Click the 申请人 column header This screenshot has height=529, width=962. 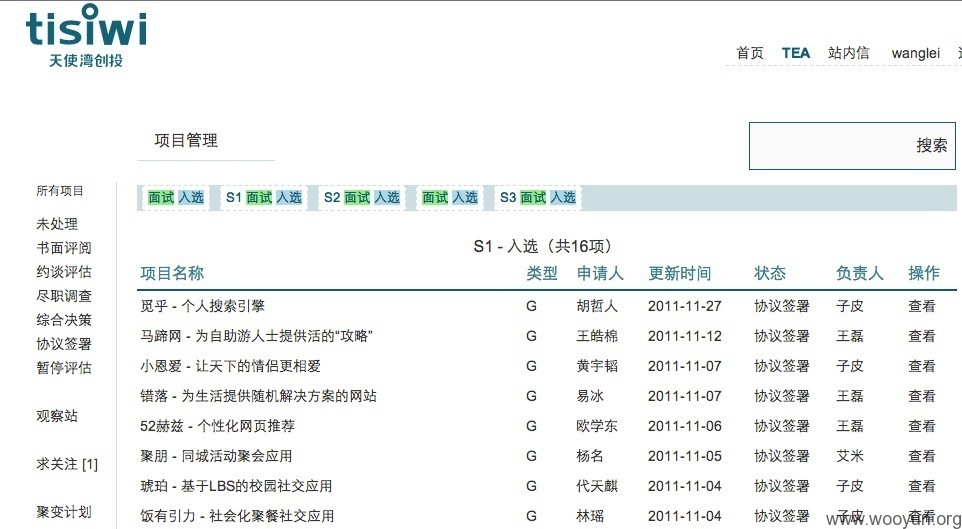coord(600,274)
